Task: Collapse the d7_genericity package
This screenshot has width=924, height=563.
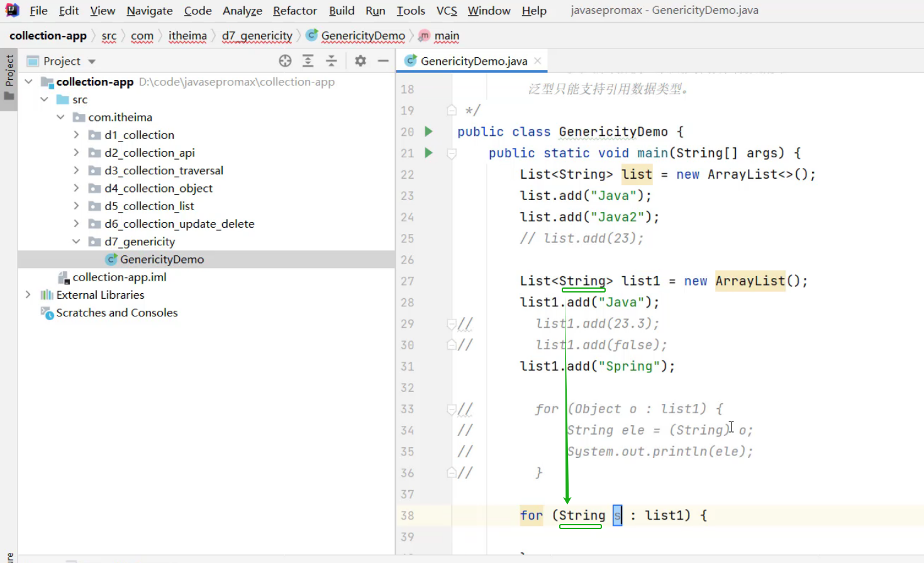Action: click(x=76, y=242)
